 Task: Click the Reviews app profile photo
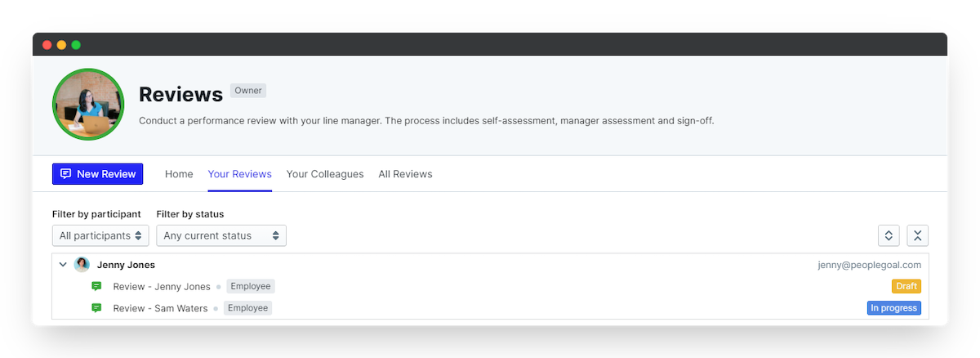pyautogui.click(x=88, y=105)
